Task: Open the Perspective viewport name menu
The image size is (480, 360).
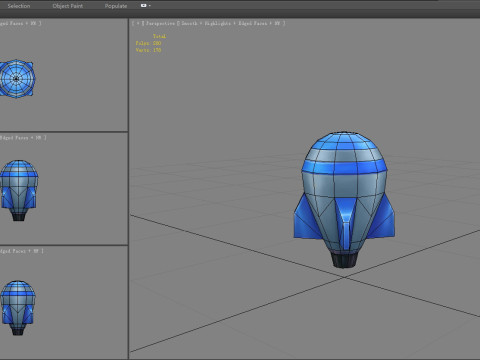Action: (x=160, y=23)
